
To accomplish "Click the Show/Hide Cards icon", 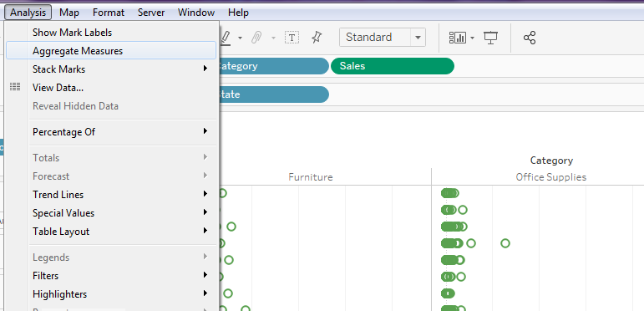I will pos(457,38).
